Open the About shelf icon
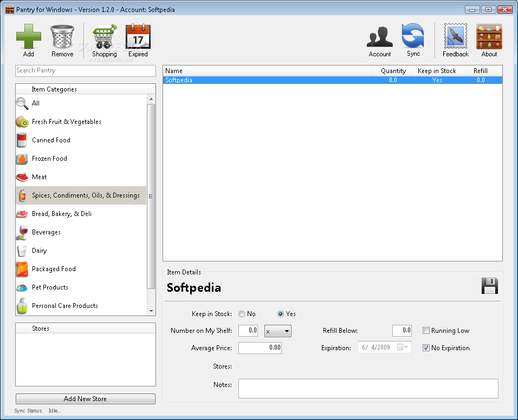Viewport: 518px width, 420px height. coord(489,36)
